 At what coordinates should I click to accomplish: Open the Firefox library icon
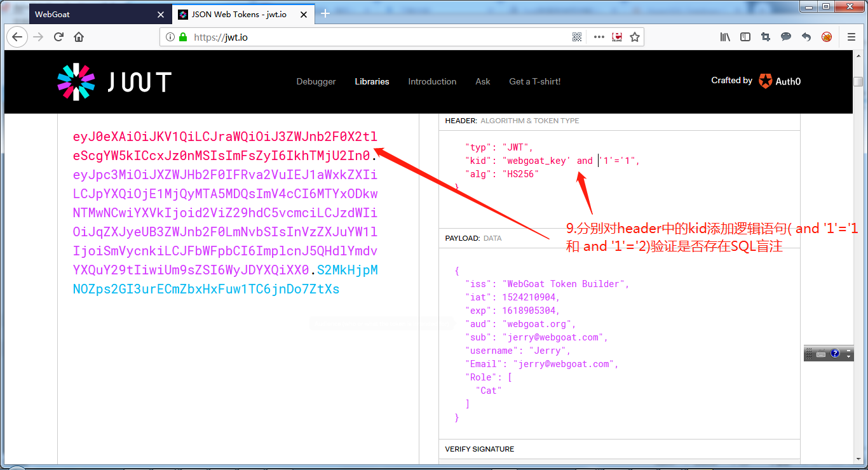(x=725, y=37)
